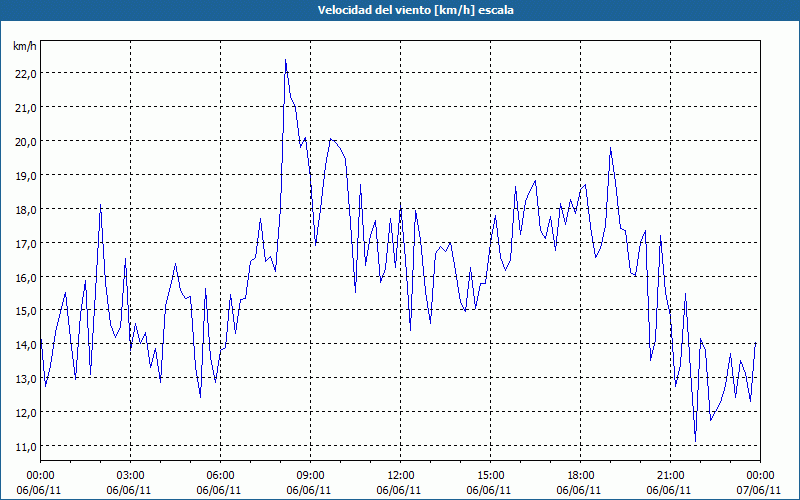Click the km/h axis unit label
Screen dimensions: 800x500
(24, 46)
